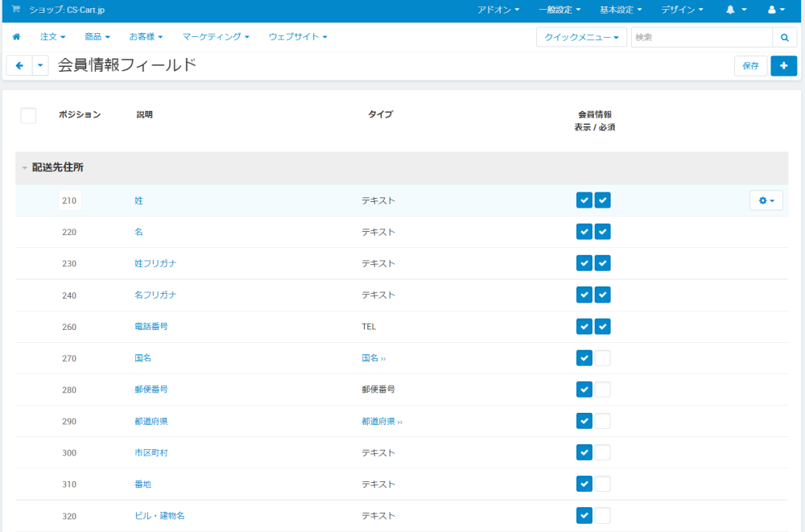Open the 都道府県 ›› type link
The image size is (805, 532).
point(382,421)
